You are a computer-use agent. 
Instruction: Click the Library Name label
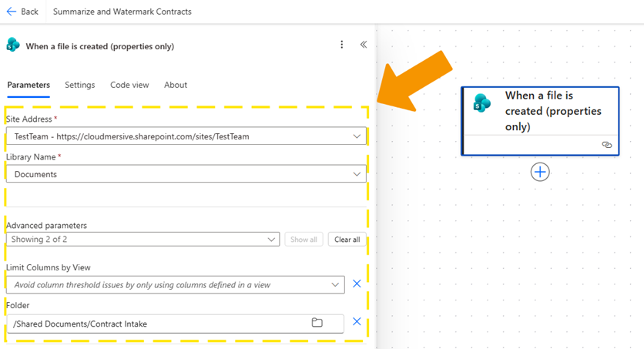[31, 157]
